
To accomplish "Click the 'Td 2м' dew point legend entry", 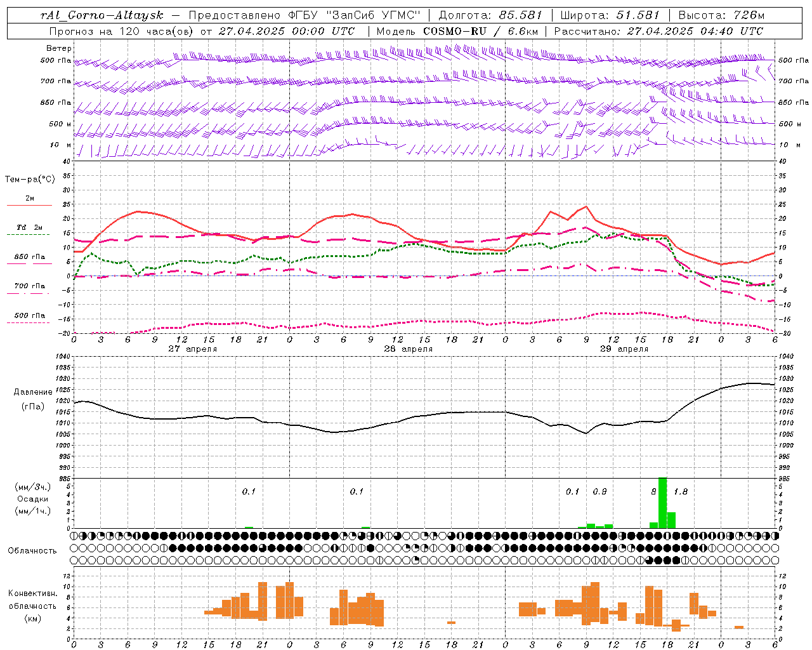I will tap(30, 227).
